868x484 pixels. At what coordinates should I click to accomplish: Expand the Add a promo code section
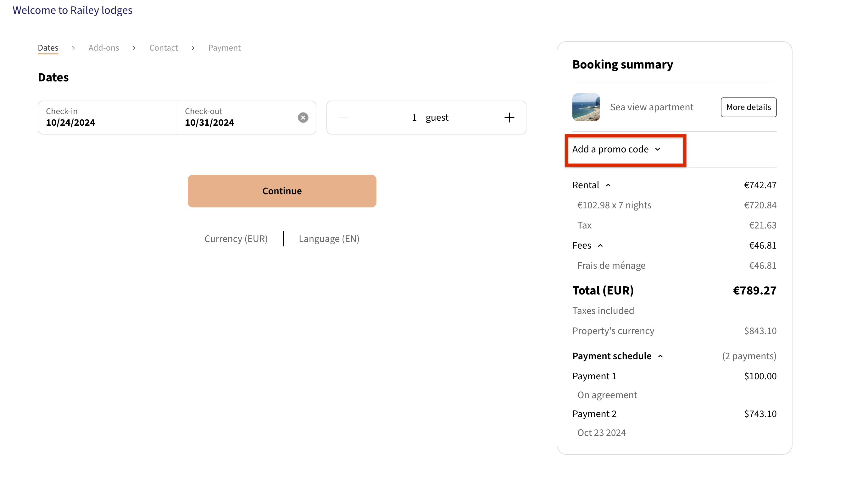[x=616, y=149]
